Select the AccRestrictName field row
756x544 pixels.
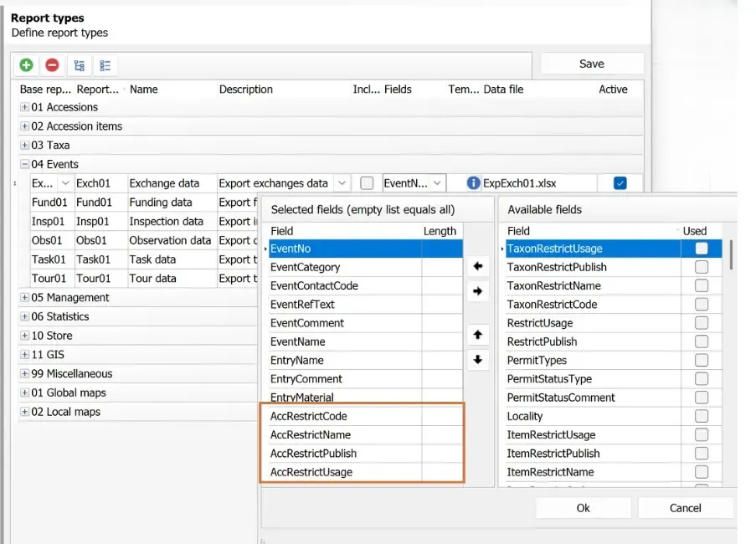click(x=366, y=434)
